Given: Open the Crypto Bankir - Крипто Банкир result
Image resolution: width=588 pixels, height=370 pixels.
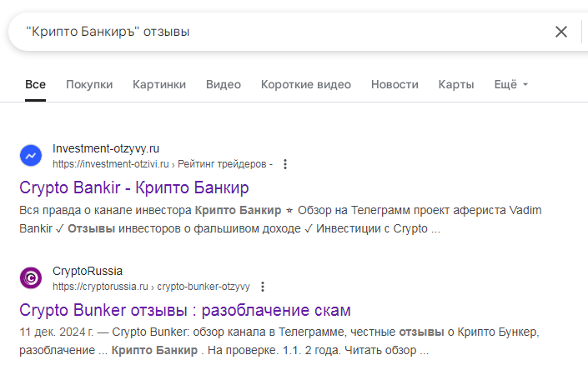Looking at the screenshot, I should tap(134, 187).
